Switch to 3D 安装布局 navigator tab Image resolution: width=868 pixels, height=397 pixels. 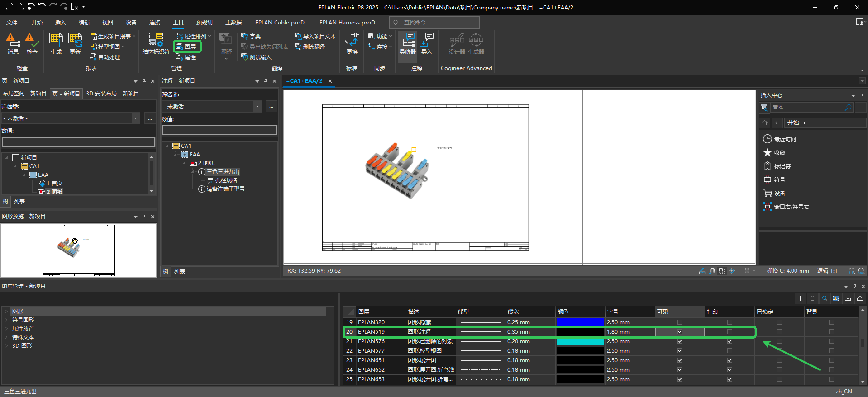(x=112, y=94)
